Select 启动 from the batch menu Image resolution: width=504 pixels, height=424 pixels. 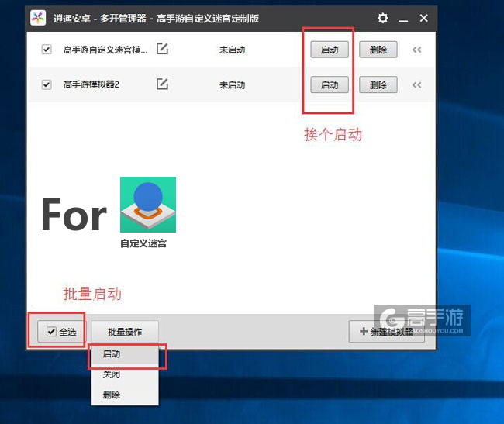click(x=111, y=354)
